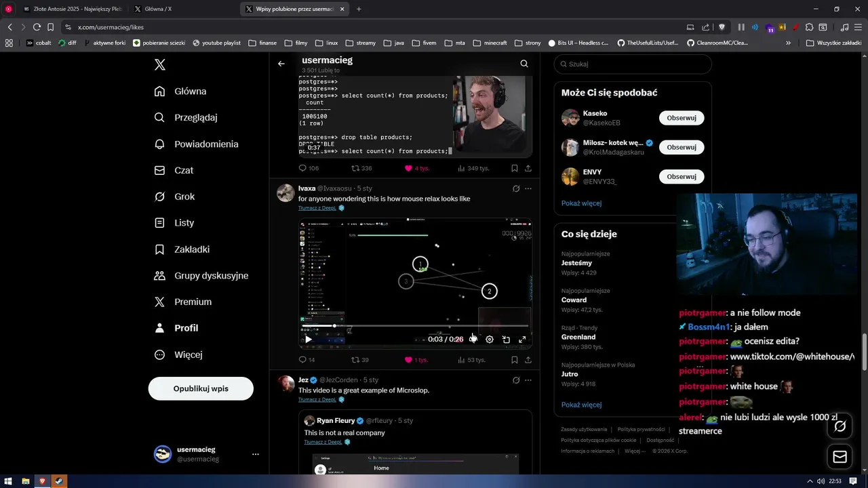Open Powiadomienia notifications
868x488 pixels.
(197, 144)
